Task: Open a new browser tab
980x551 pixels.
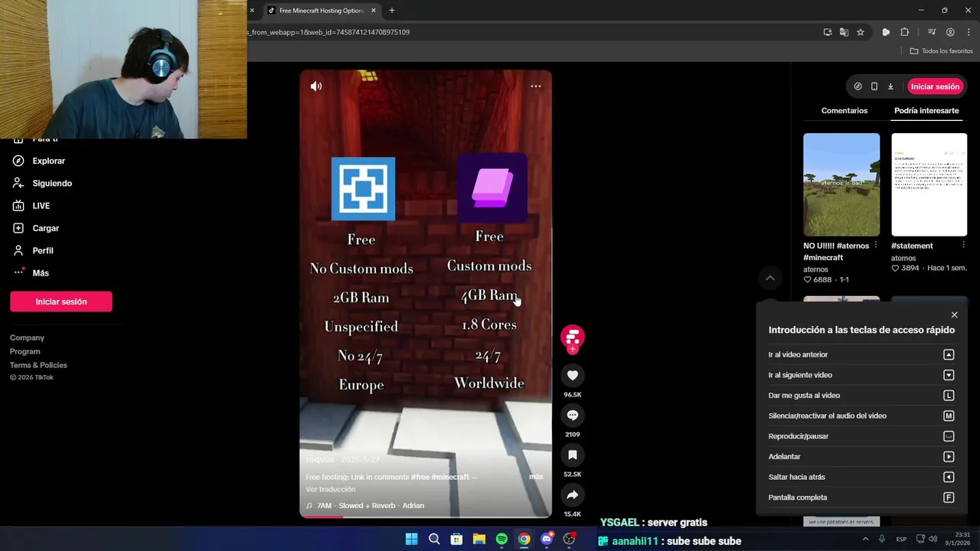Action: click(392, 11)
